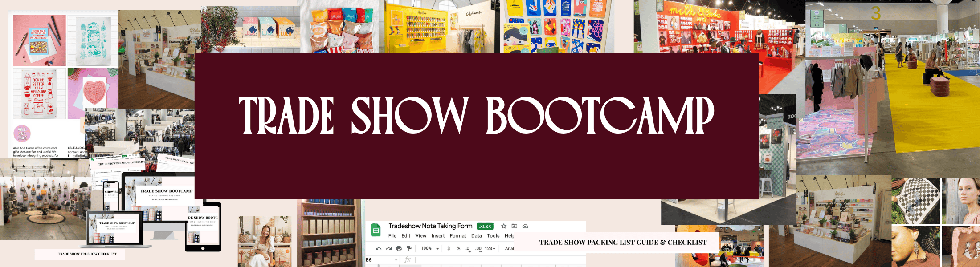This screenshot has width=980, height=267.
Task: Click the Trade Show Pre Show Checklist caption
Action: coord(87,254)
